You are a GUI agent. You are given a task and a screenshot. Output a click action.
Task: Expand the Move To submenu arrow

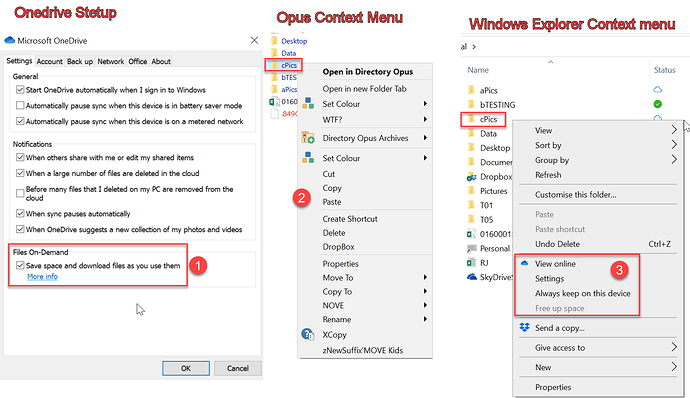(x=425, y=277)
